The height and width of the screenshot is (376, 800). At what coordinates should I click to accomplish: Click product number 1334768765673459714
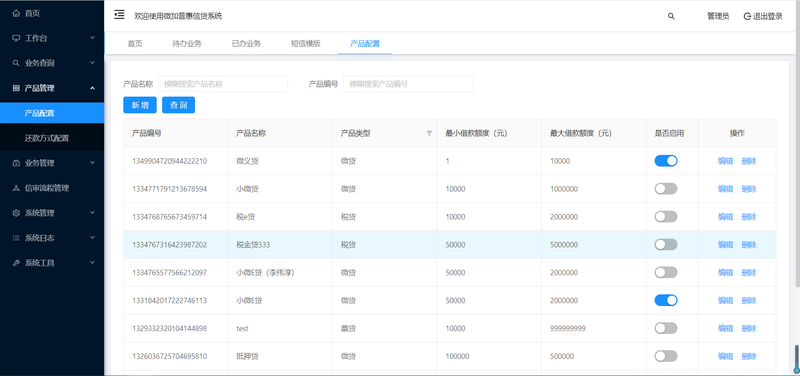click(169, 217)
